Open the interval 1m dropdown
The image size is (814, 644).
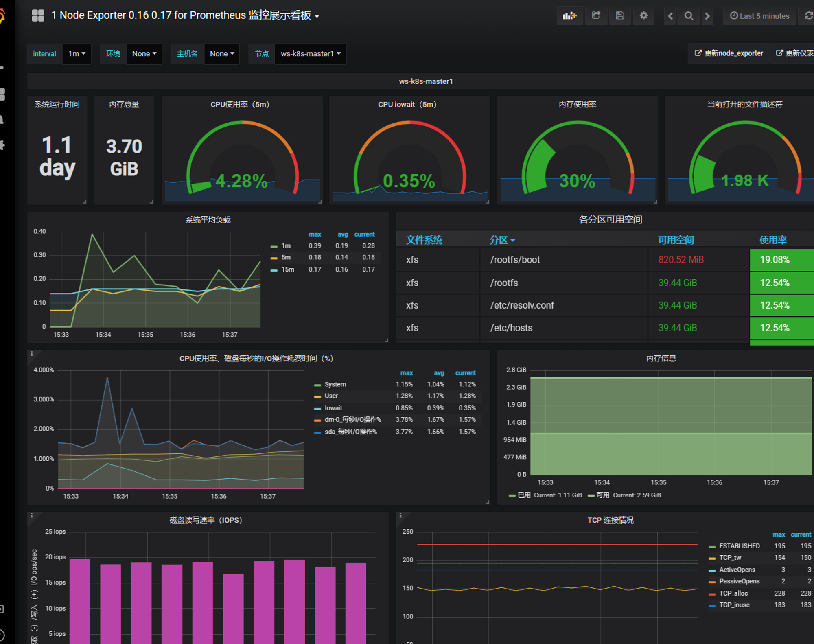[x=77, y=54]
